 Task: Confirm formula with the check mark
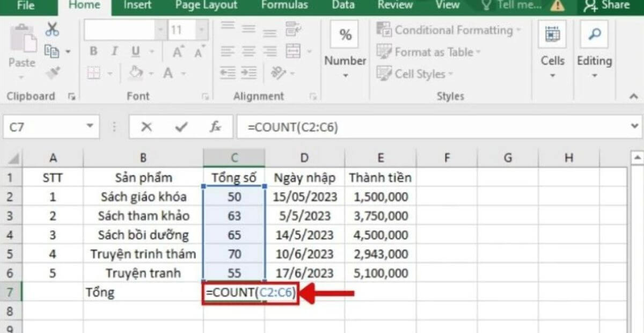pyautogui.click(x=181, y=127)
